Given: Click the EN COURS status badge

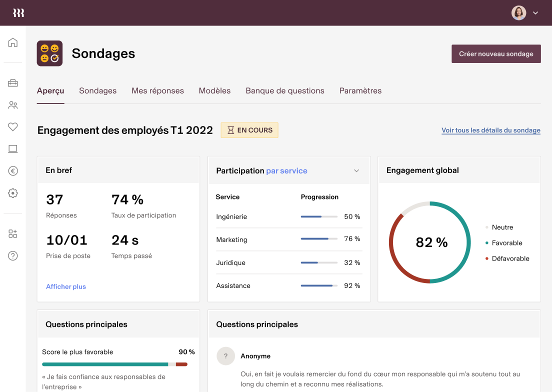Looking at the screenshot, I should pyautogui.click(x=249, y=130).
